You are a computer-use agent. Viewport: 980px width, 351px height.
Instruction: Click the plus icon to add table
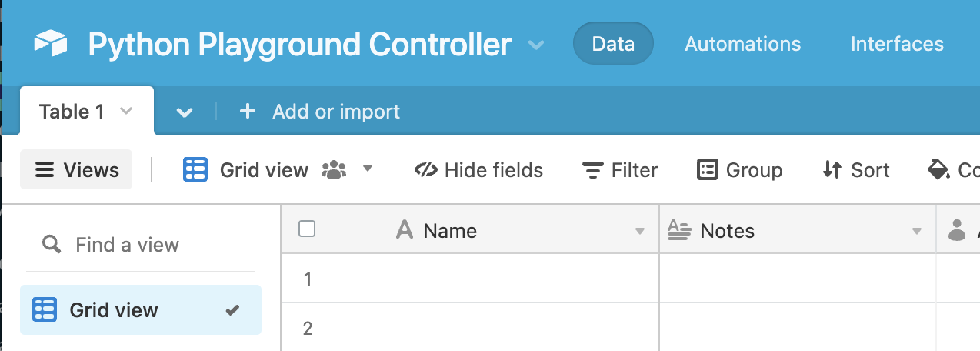(x=247, y=112)
